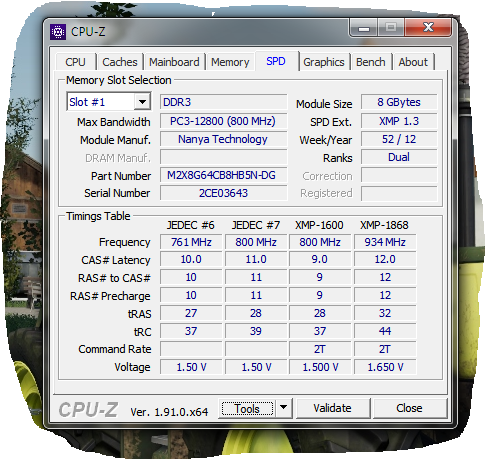The width and height of the screenshot is (486, 460).
Task: Click the tRAS value 27
Action: pos(191,313)
